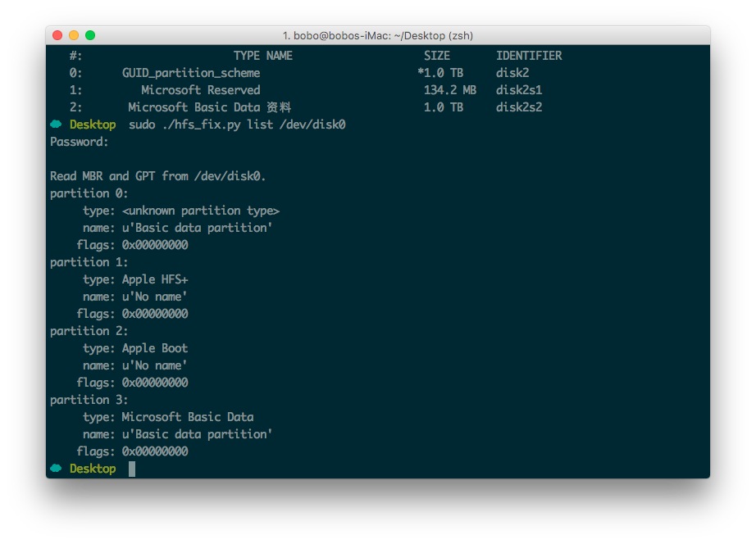Click the cursor block at final prompt
This screenshot has width=756, height=544.
coord(132,469)
